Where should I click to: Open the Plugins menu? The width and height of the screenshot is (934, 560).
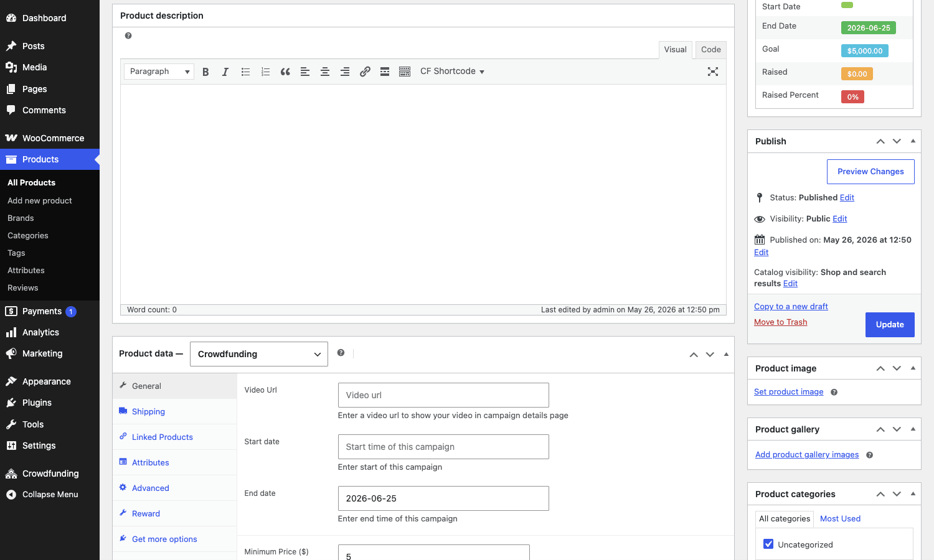pos(50,403)
